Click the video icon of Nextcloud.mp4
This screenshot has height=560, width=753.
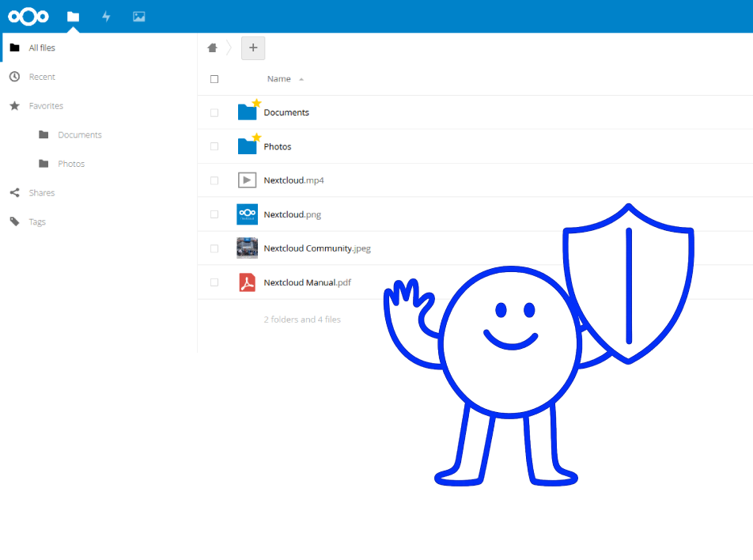click(247, 180)
